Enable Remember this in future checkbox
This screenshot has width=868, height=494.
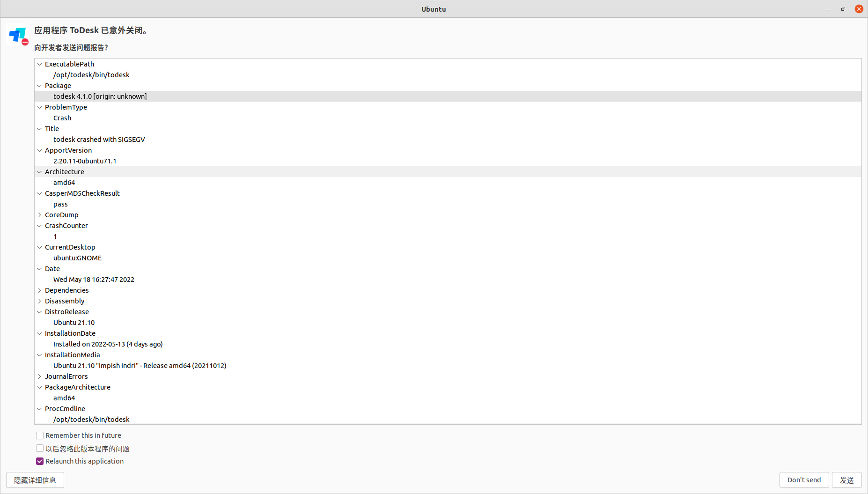pyautogui.click(x=40, y=435)
